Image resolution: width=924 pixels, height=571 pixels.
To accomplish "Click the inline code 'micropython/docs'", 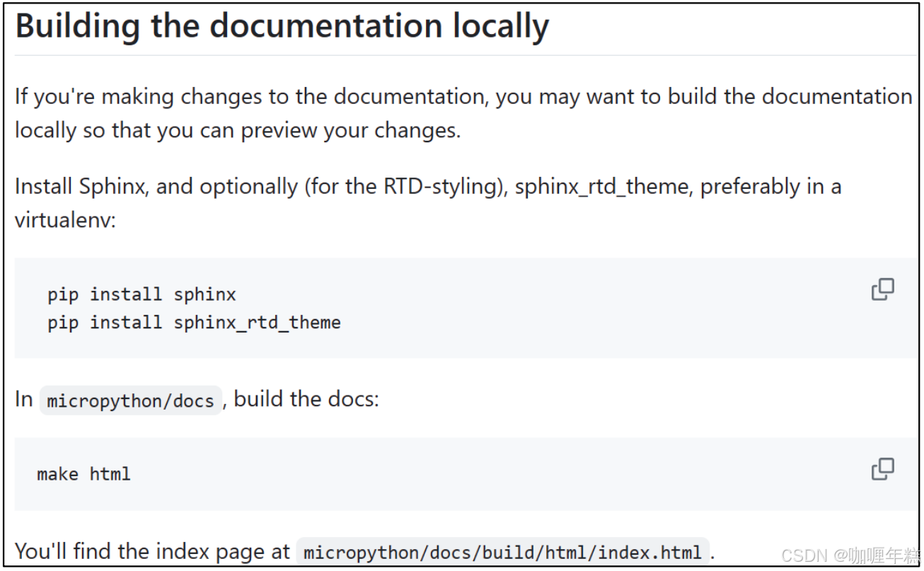I will [130, 400].
